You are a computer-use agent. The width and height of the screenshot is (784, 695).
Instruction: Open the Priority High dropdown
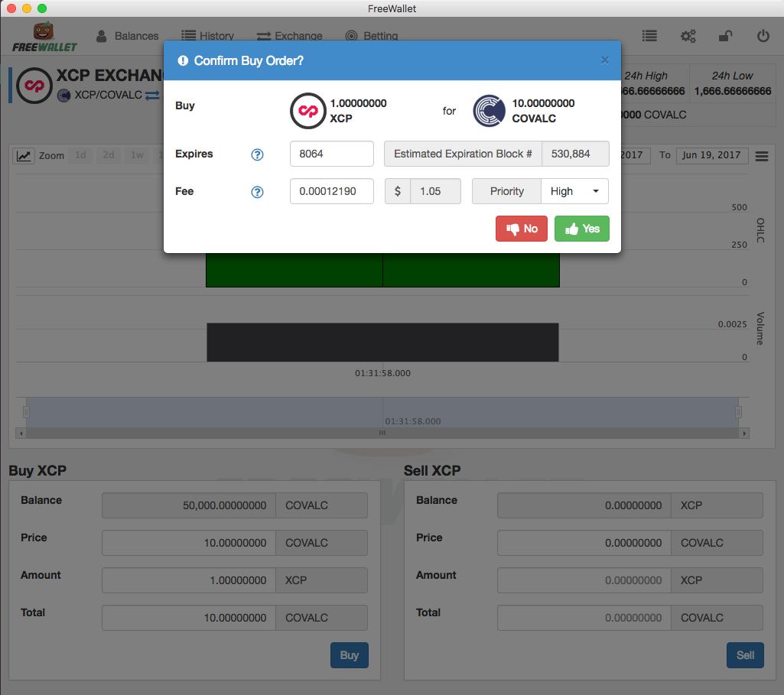574,191
